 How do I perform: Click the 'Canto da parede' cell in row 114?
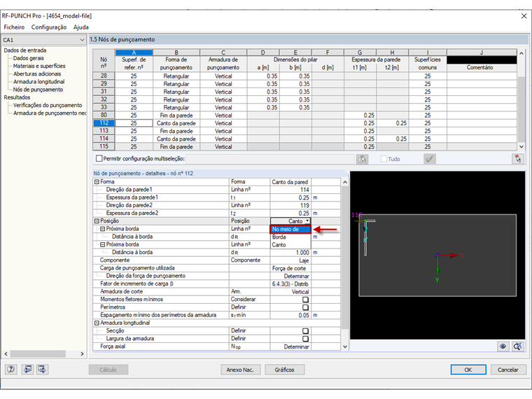pyautogui.click(x=176, y=139)
